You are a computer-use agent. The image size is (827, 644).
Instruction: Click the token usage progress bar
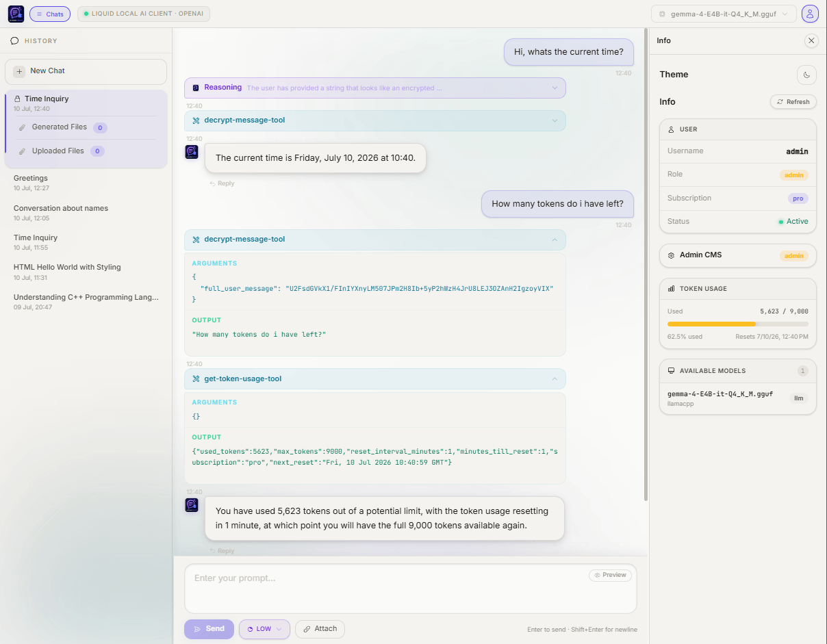738,324
